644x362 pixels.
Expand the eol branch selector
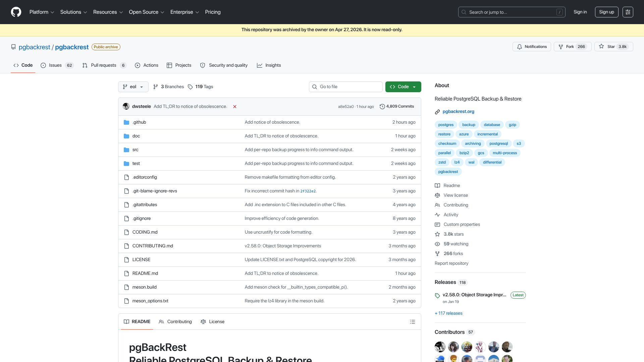click(133, 87)
